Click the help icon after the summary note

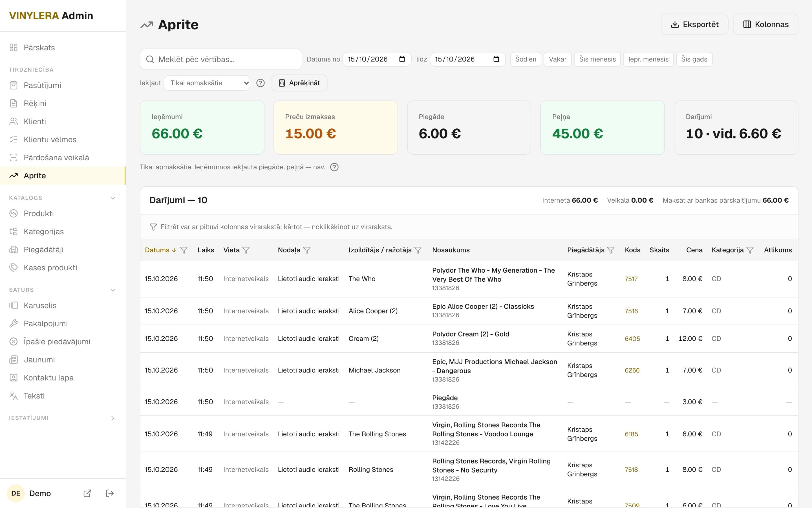coord(334,167)
